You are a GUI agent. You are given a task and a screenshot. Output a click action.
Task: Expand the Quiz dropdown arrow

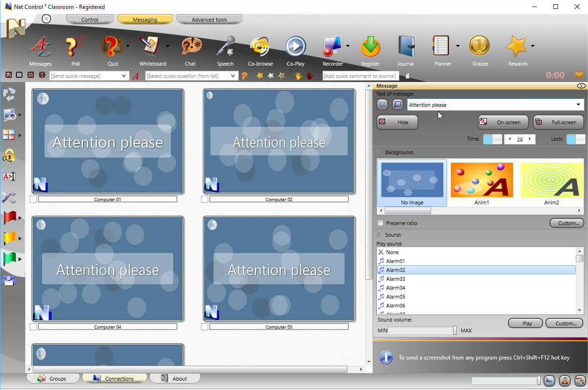(x=128, y=46)
